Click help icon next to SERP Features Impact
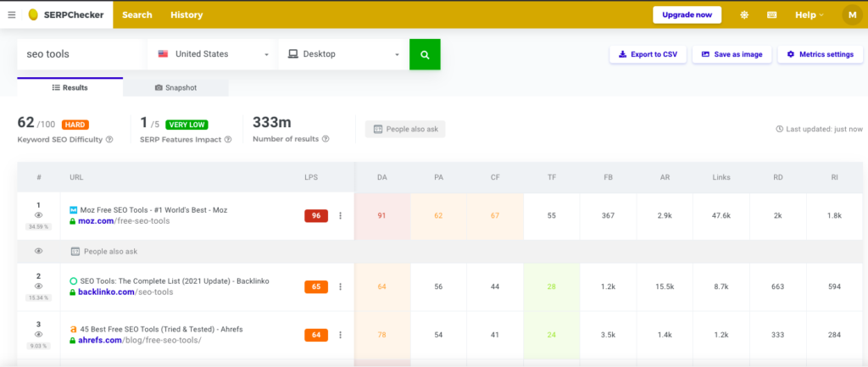 coord(228,140)
